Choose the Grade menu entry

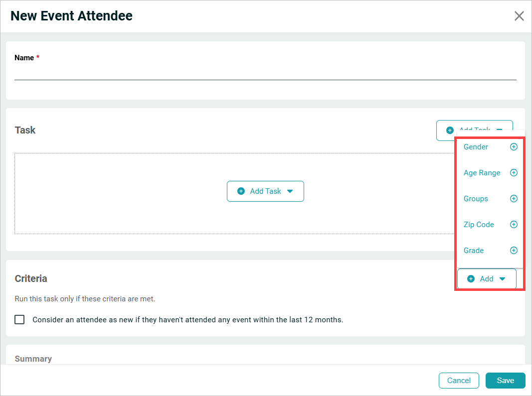[474, 251]
